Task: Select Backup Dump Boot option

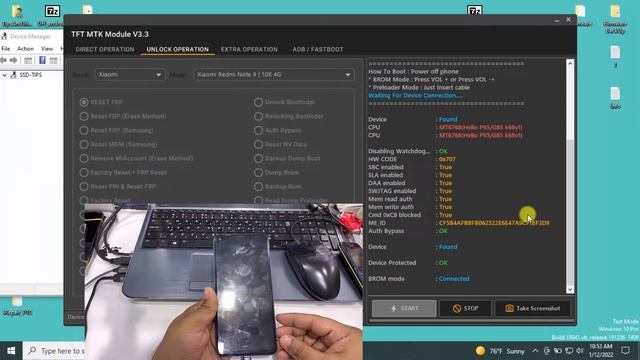Action: pos(258,158)
